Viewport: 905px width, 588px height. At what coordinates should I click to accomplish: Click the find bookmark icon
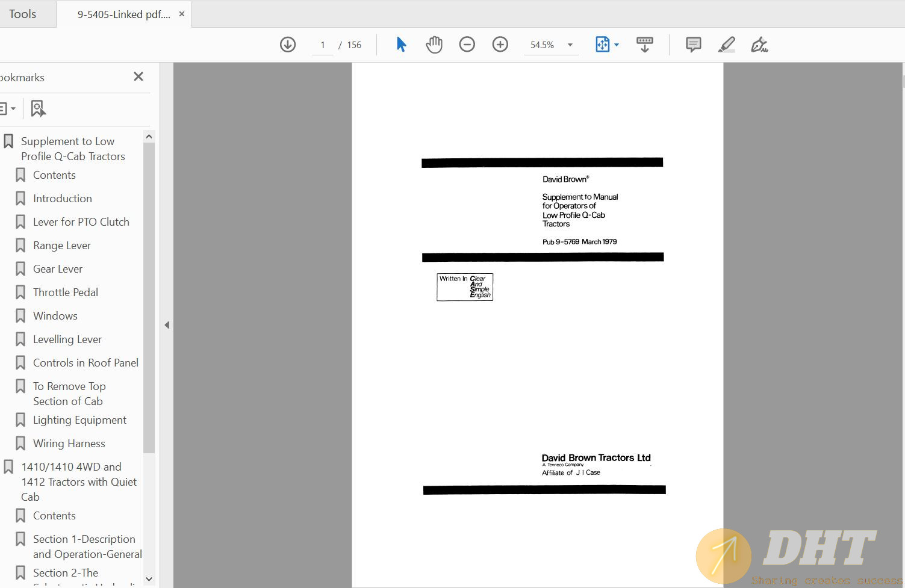coord(38,108)
